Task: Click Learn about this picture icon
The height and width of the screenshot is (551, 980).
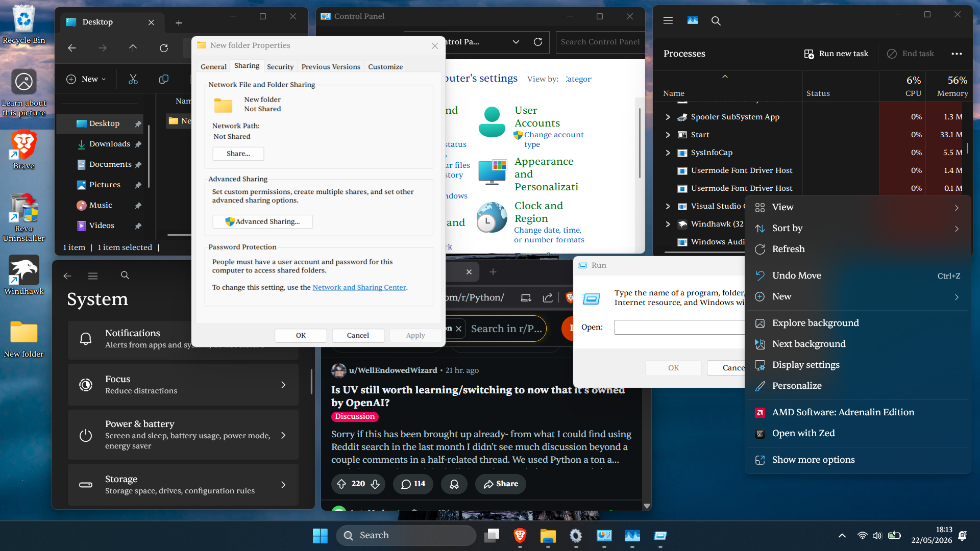Action: tap(24, 93)
